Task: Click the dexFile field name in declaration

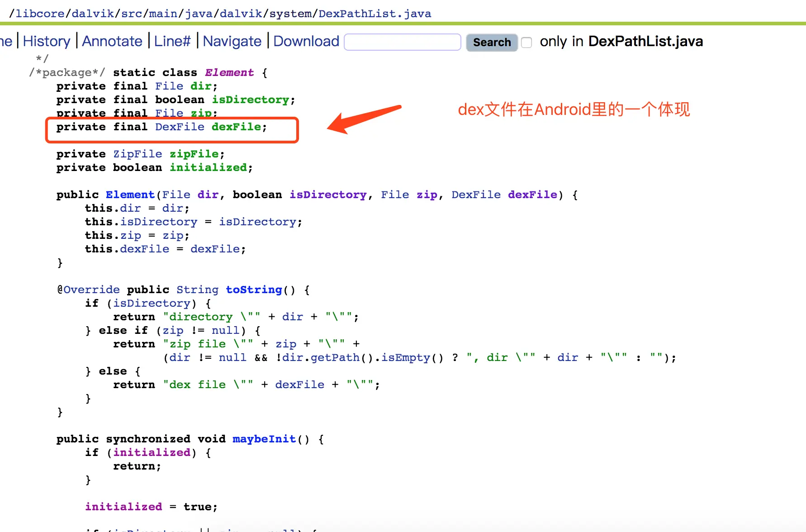Action: pos(236,127)
